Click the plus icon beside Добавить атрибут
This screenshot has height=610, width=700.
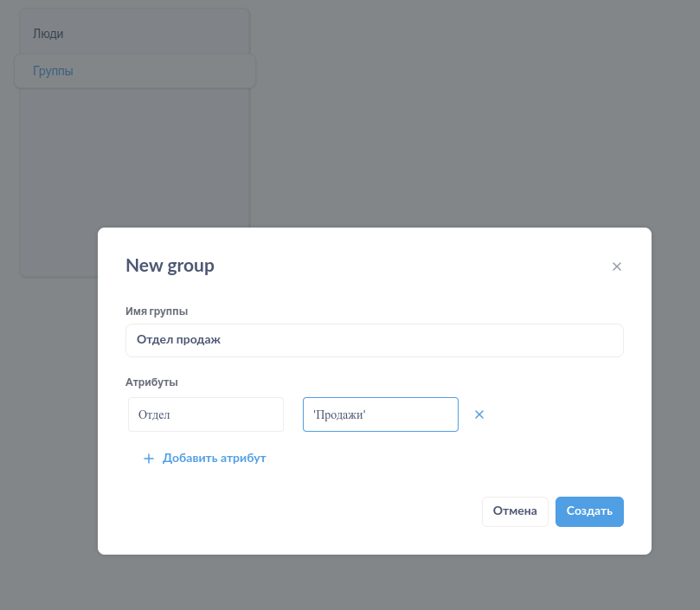[149, 459]
